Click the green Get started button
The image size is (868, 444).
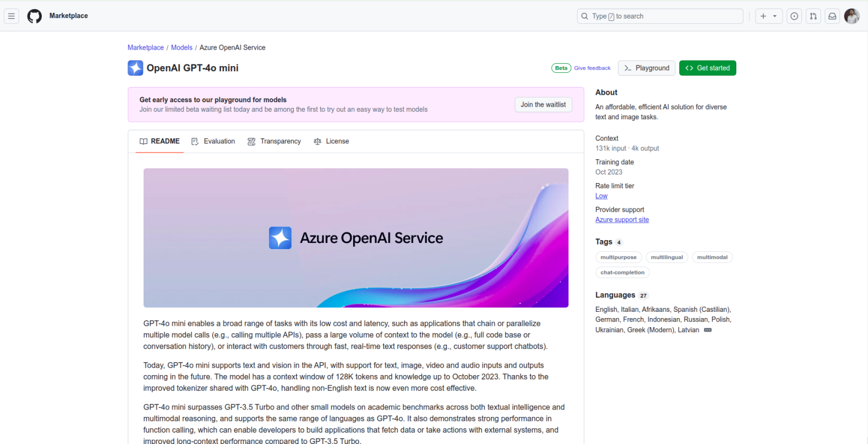tap(708, 68)
